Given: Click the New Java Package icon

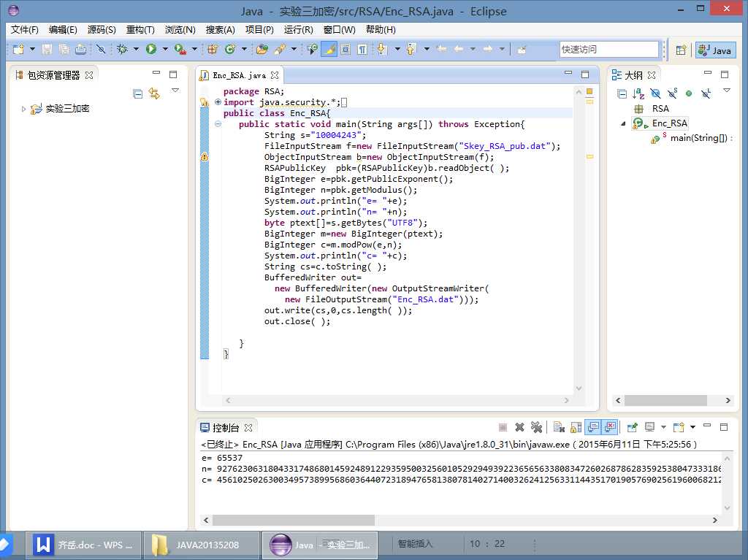Looking at the screenshot, I should point(213,49).
